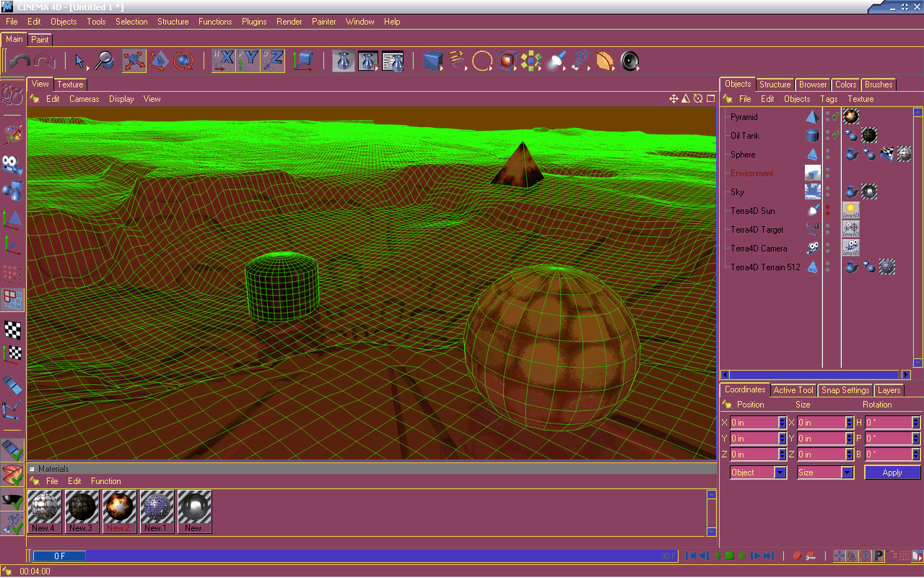
Task: Toggle the Oil Tank green checkmark
Action: tap(835, 135)
